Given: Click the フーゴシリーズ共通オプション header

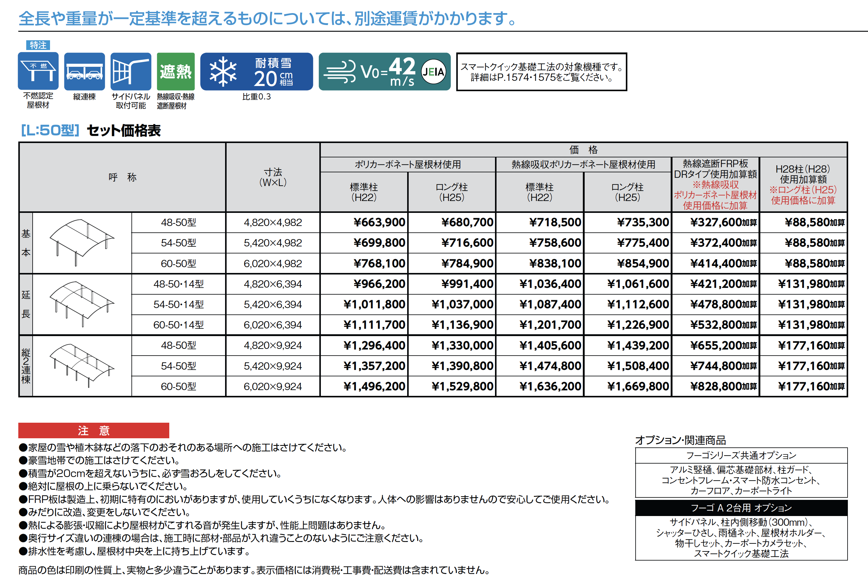Looking at the screenshot, I should click(x=741, y=455).
